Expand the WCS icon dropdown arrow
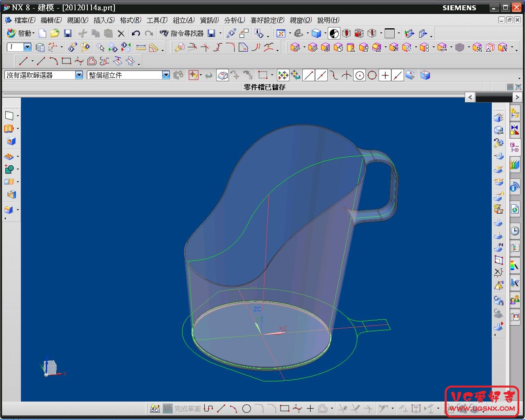The height and width of the screenshot is (420, 525). pyautogui.click(x=62, y=48)
